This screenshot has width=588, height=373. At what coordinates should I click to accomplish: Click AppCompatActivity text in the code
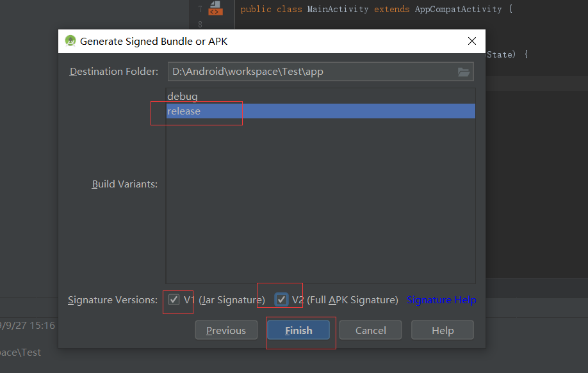(x=459, y=9)
